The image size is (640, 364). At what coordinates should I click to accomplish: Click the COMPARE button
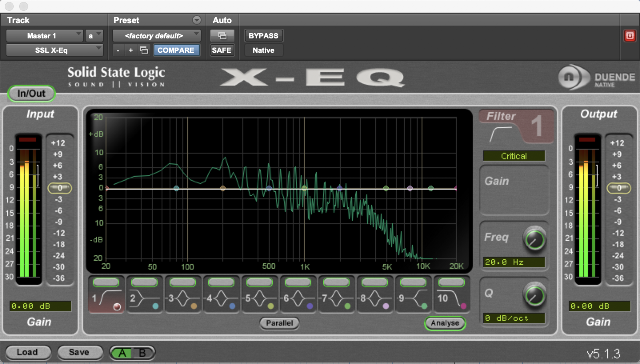coord(176,50)
